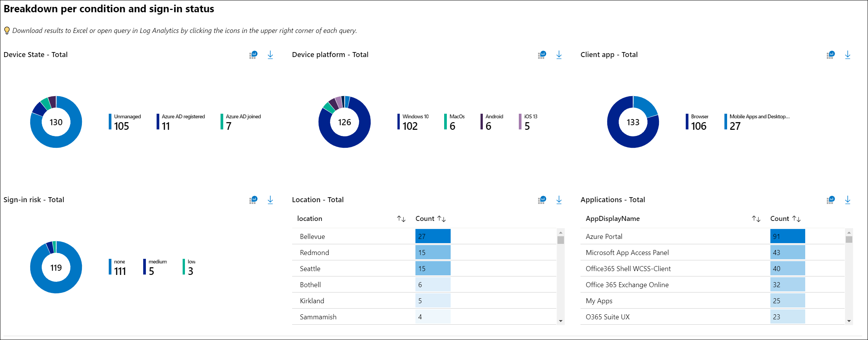Select the Unmanaged device state legend item

click(x=125, y=122)
